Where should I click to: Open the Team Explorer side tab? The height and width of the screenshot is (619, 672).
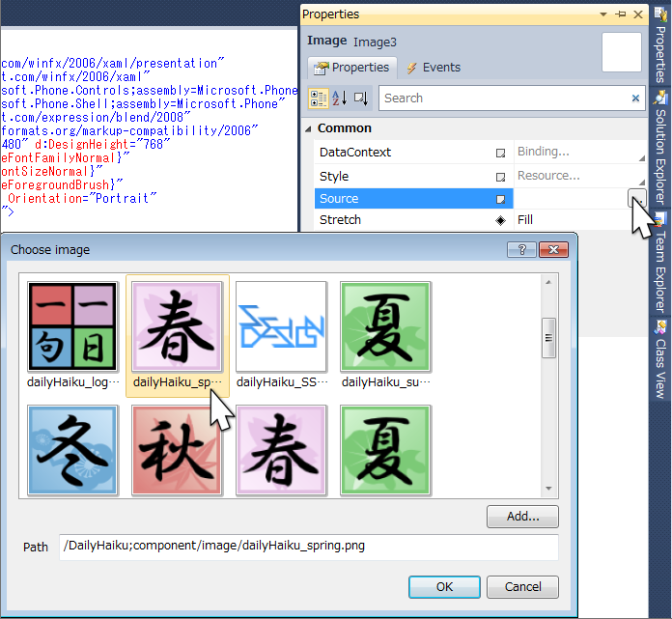point(660,263)
